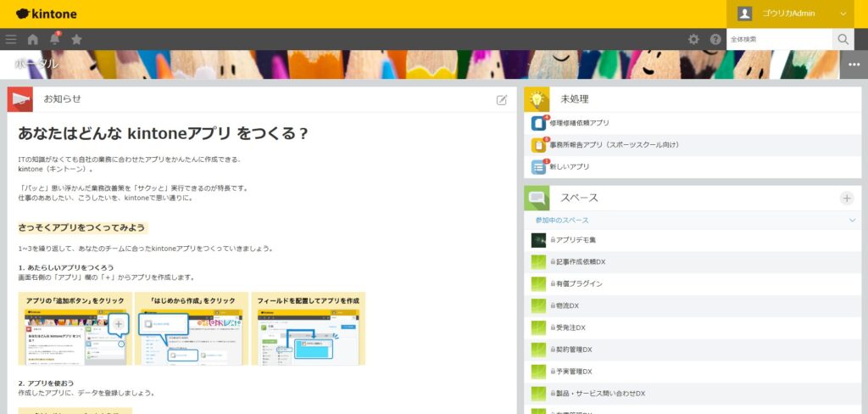
Task: Click the 契約管理DX green icon
Action: 538,350
